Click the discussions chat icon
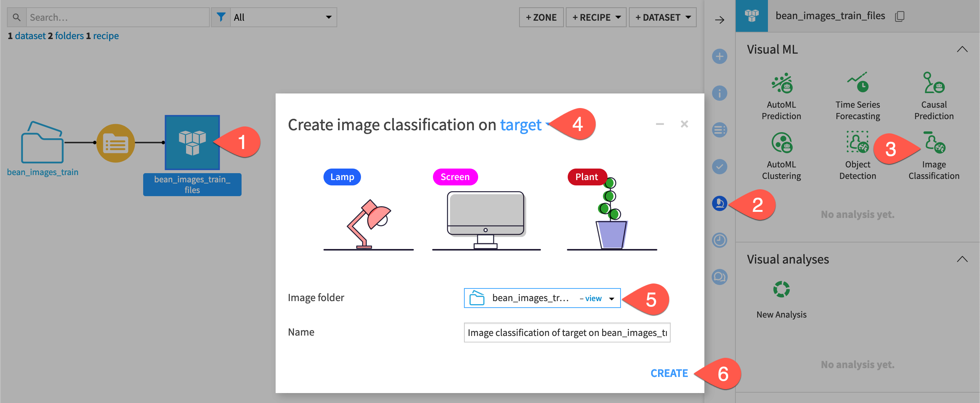The width and height of the screenshot is (980, 403). [719, 277]
